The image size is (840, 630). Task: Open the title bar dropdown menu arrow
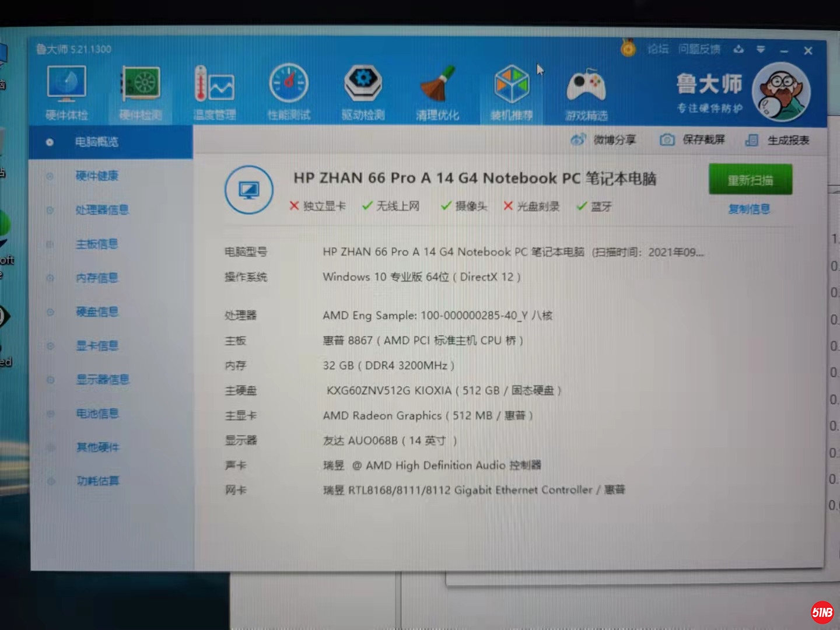pos(761,50)
